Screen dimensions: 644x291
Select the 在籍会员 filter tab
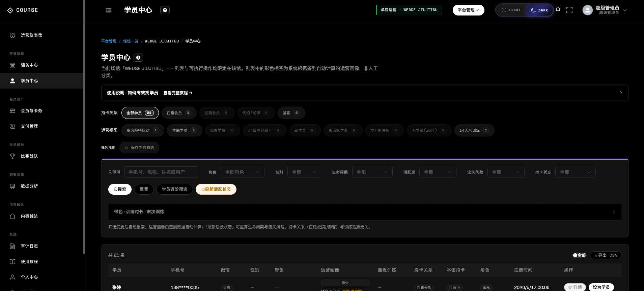(179, 113)
